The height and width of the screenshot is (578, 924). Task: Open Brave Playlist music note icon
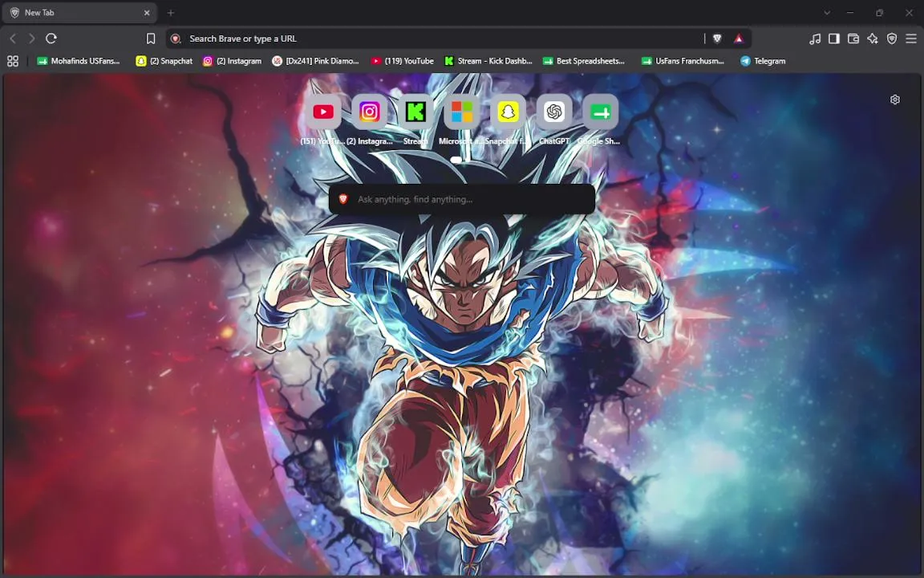pos(815,39)
